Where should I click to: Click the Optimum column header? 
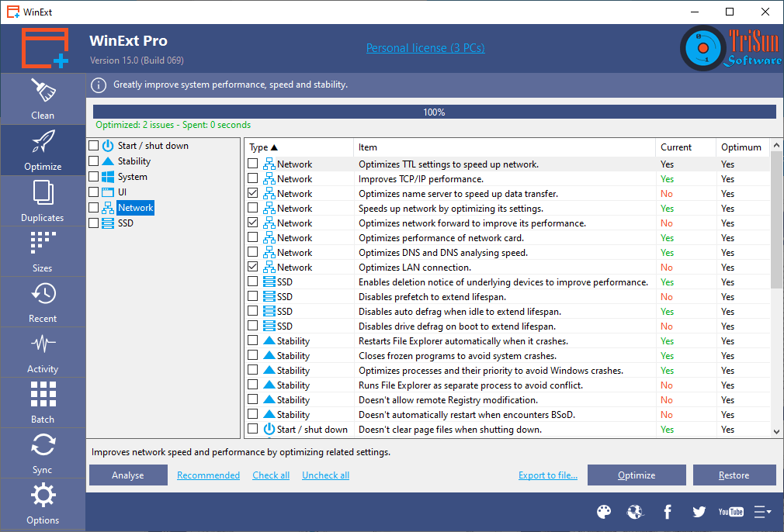743,147
